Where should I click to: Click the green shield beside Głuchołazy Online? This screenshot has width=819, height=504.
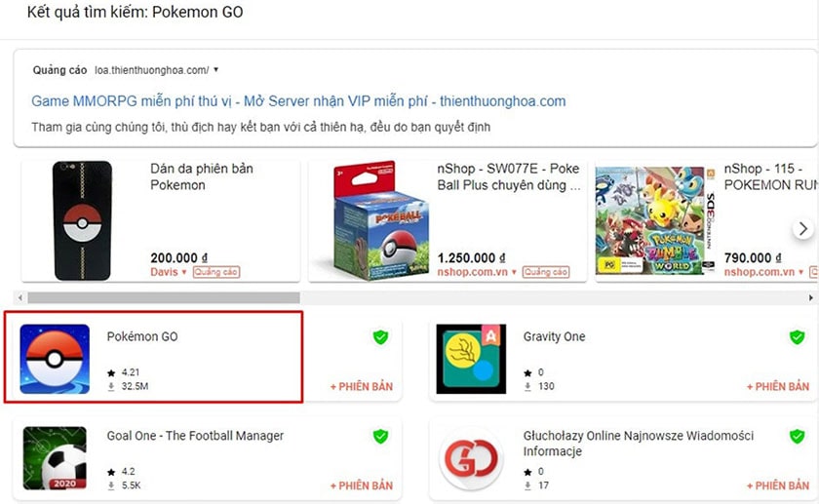(x=798, y=436)
